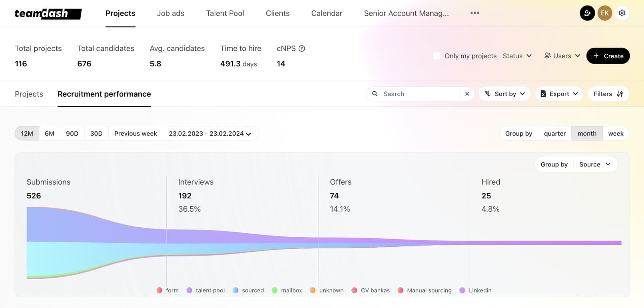Click the cNPS help question icon

pos(302,48)
